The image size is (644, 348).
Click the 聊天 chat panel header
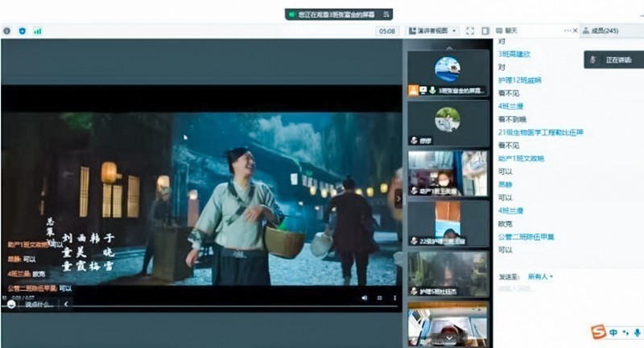pos(507,31)
